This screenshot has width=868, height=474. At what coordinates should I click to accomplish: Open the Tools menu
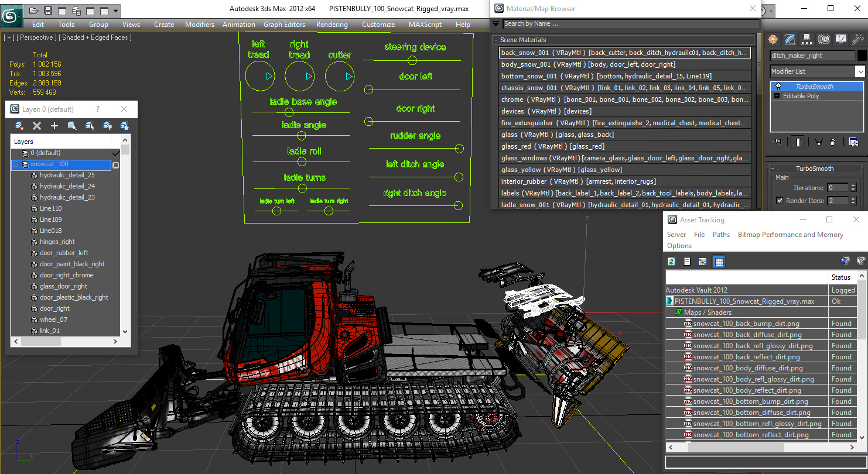tap(66, 25)
